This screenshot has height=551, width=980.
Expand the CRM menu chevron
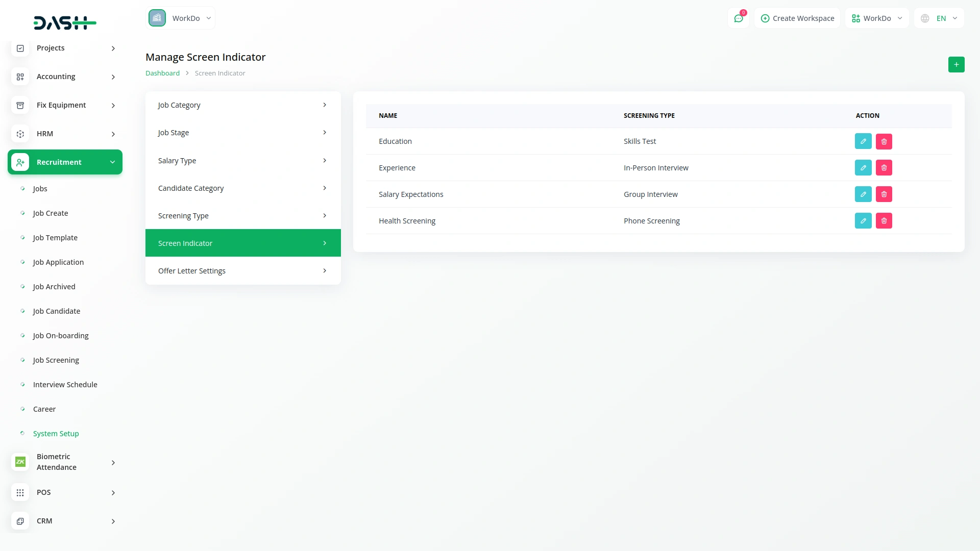(113, 521)
